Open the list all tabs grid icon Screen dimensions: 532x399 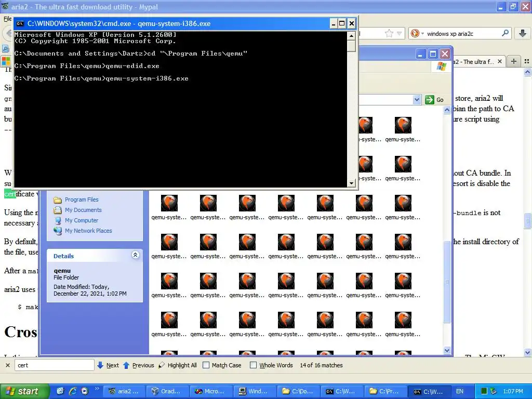tap(527, 61)
